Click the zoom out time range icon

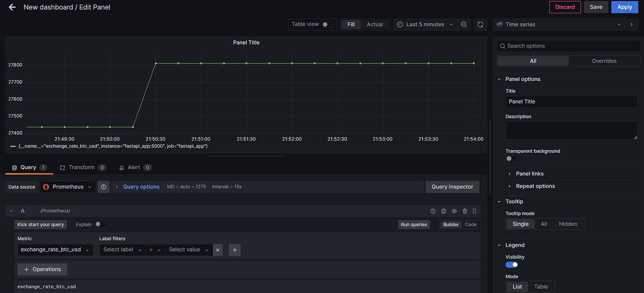pyautogui.click(x=464, y=24)
